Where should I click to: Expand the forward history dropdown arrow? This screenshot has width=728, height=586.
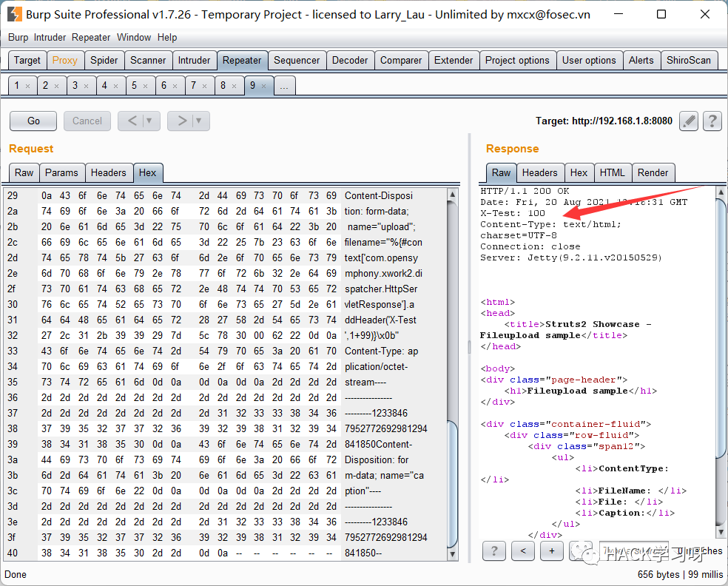tap(199, 121)
